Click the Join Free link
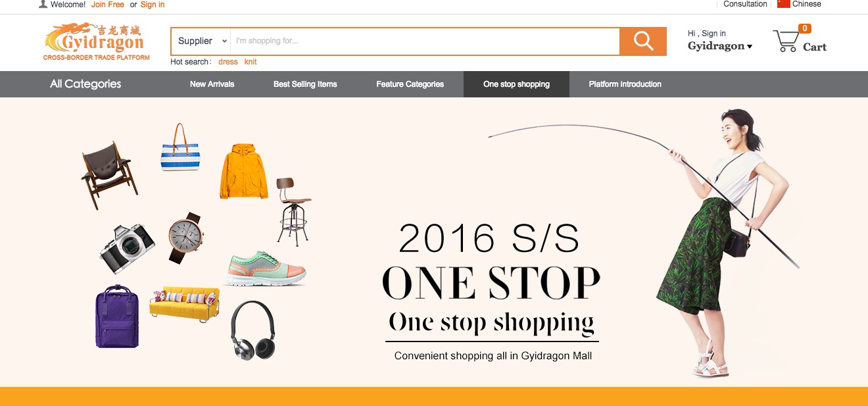The width and height of the screenshot is (868, 406). click(108, 5)
